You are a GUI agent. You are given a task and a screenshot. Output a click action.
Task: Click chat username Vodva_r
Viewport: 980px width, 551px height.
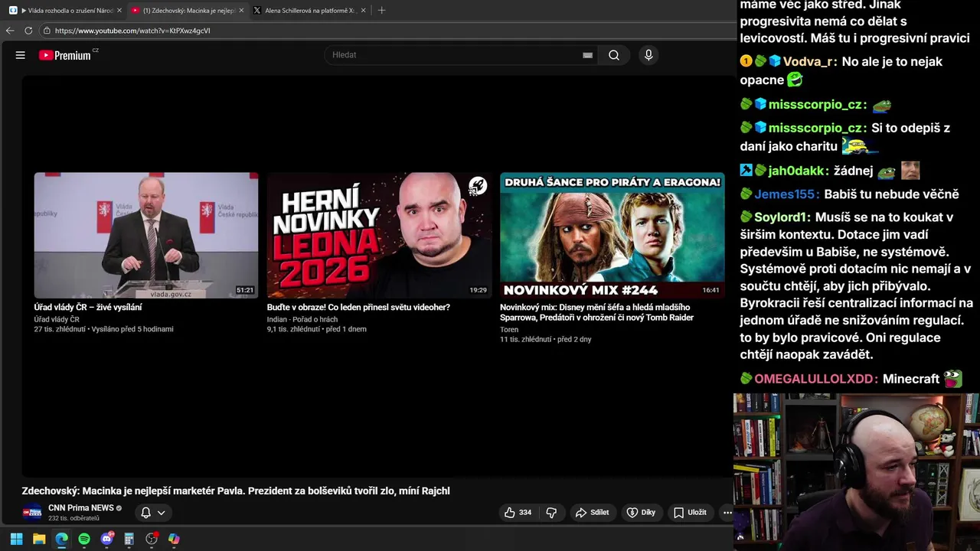point(809,61)
